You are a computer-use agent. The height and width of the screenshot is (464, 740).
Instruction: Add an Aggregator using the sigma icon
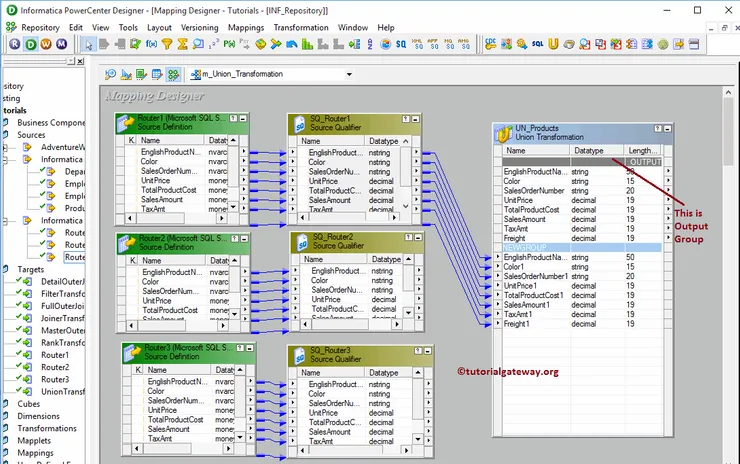182,44
